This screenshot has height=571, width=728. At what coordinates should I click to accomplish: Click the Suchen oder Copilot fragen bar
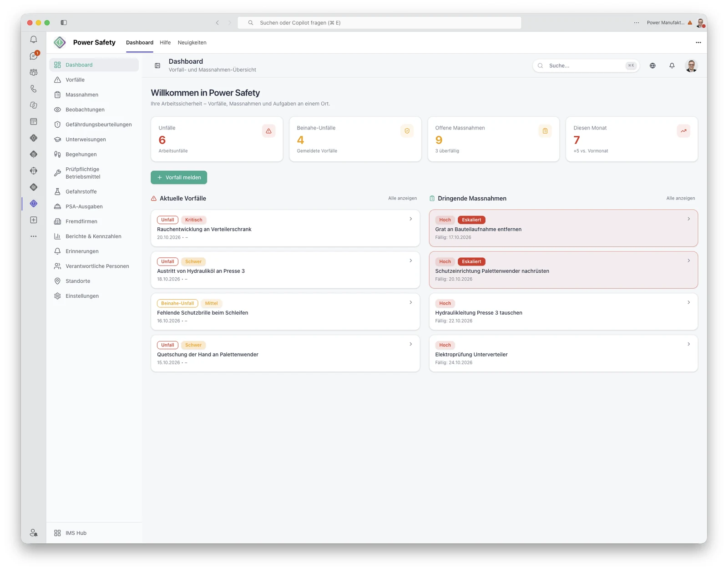[379, 23]
